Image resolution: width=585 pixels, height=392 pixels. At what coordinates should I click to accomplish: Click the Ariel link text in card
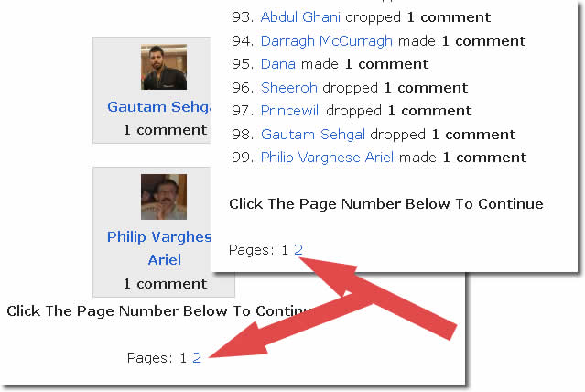coord(165,260)
